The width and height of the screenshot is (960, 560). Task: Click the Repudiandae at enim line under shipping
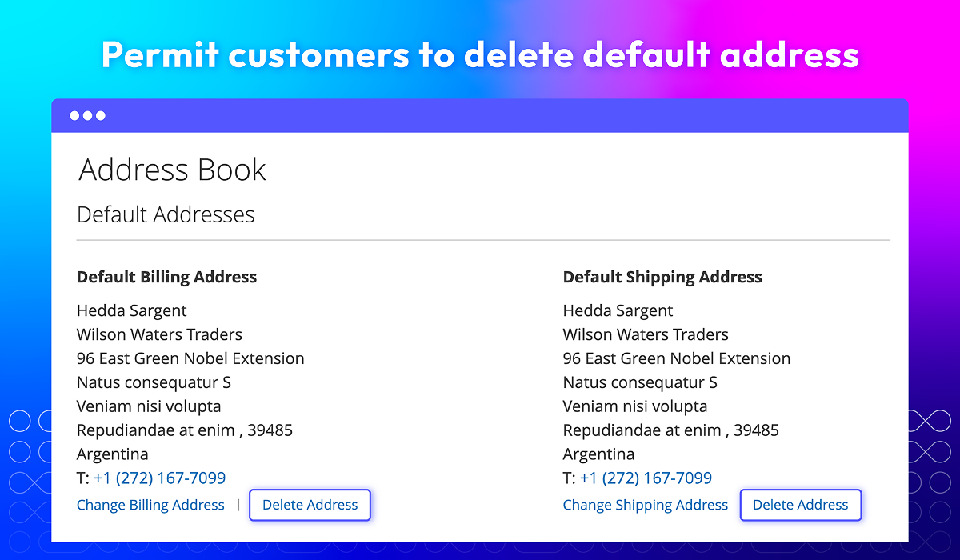pos(671,430)
